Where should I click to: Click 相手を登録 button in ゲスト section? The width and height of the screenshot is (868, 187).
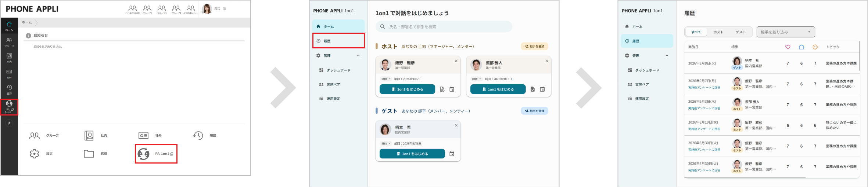coord(535,111)
